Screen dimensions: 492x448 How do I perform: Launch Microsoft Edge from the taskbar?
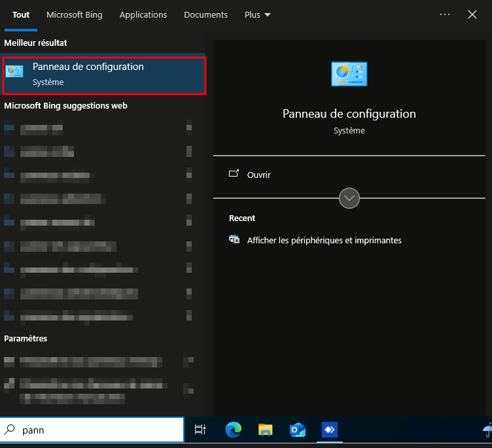coord(234,430)
